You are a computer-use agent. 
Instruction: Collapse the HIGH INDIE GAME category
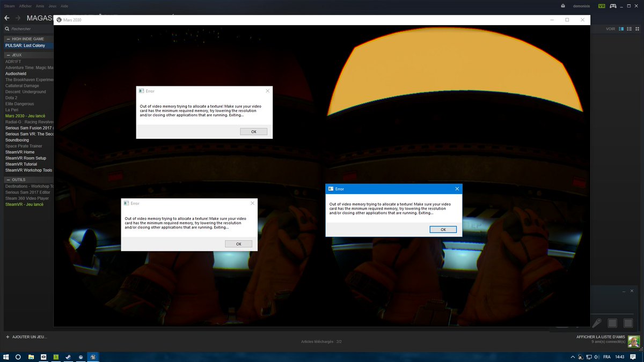pos(8,39)
